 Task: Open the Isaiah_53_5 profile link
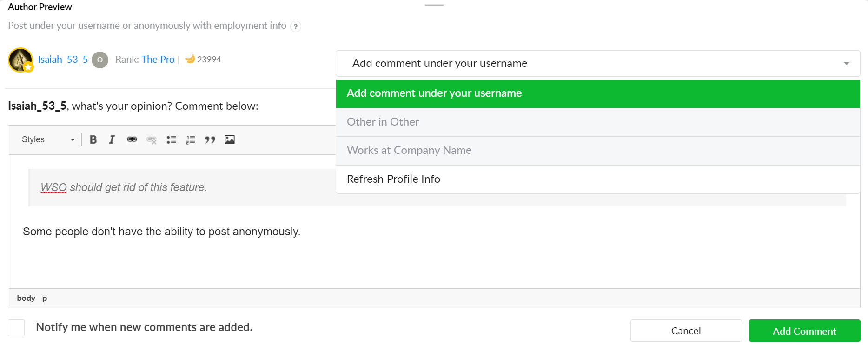(x=63, y=60)
